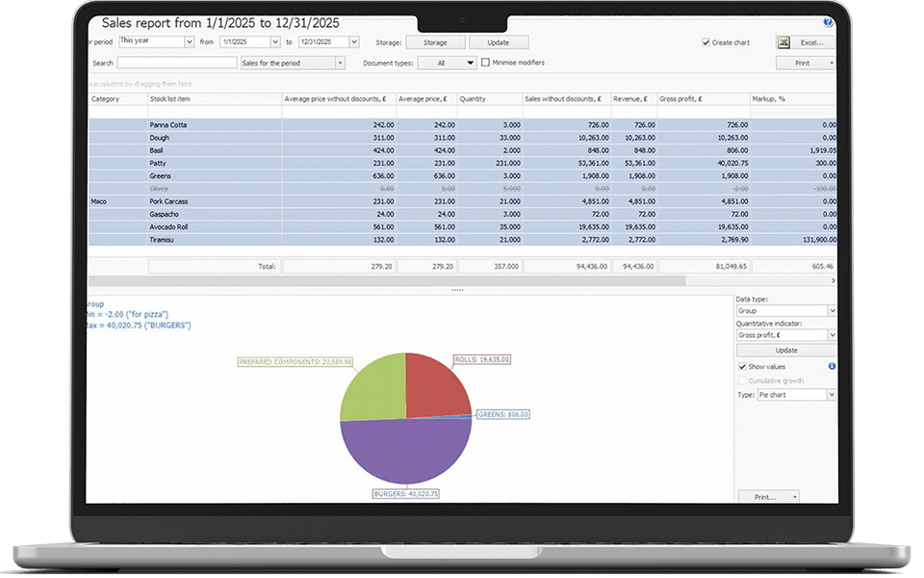Disable Show values in the chart panel
This screenshot has width=924, height=578.
click(740, 366)
